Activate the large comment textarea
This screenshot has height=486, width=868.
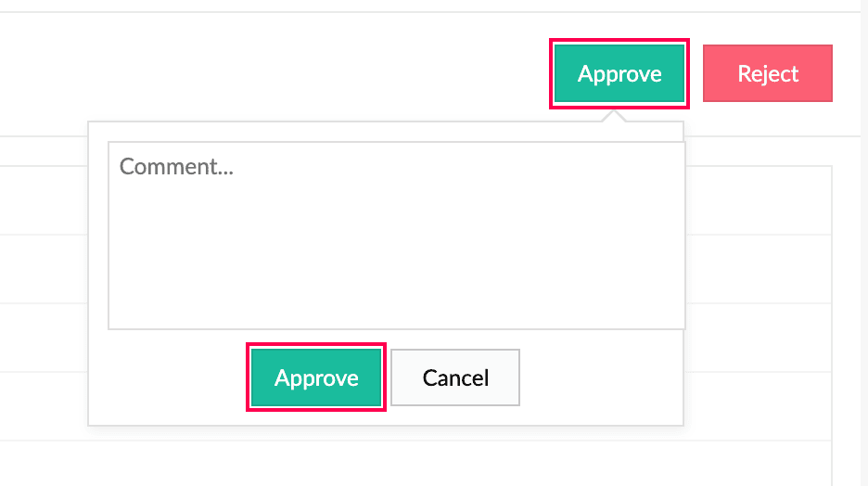[396, 236]
